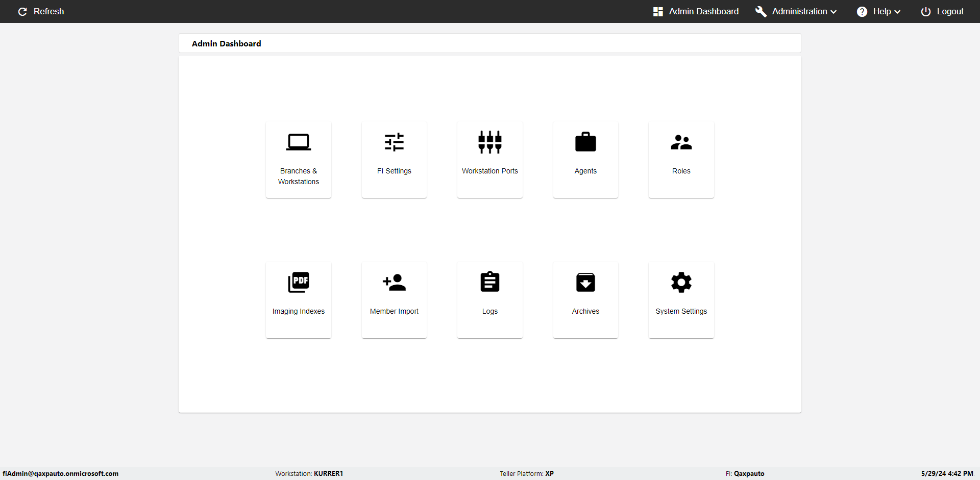Click the Admin Dashboard grid icon
Screen dimensions: 980x480
click(658, 11)
